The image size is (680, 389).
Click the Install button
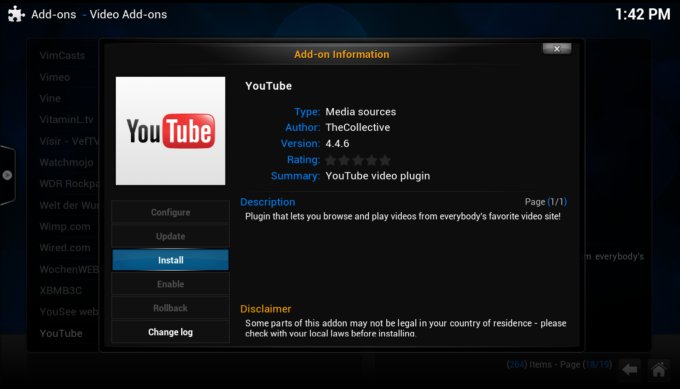click(x=170, y=260)
